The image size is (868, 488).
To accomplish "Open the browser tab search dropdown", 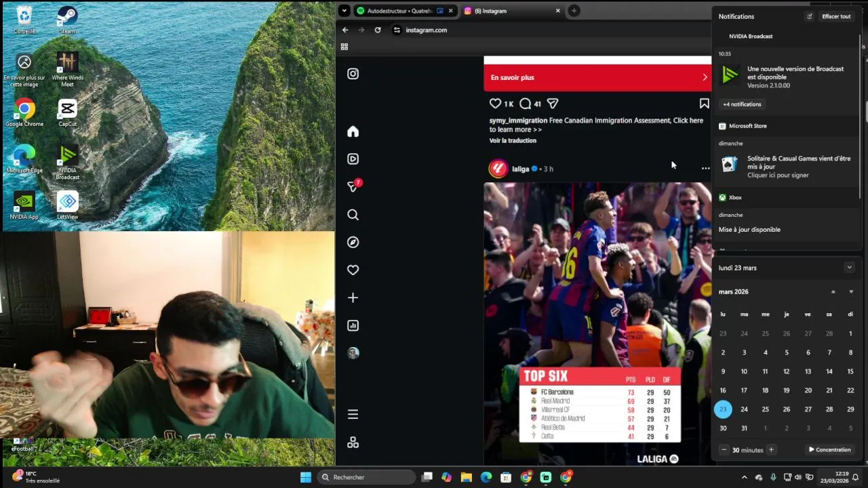I will click(x=344, y=11).
